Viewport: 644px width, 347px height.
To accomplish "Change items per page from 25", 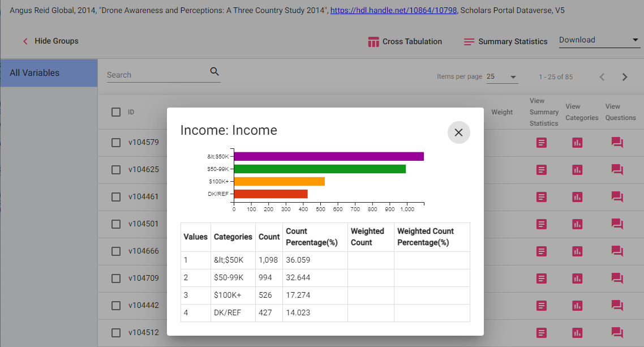I will [x=503, y=76].
